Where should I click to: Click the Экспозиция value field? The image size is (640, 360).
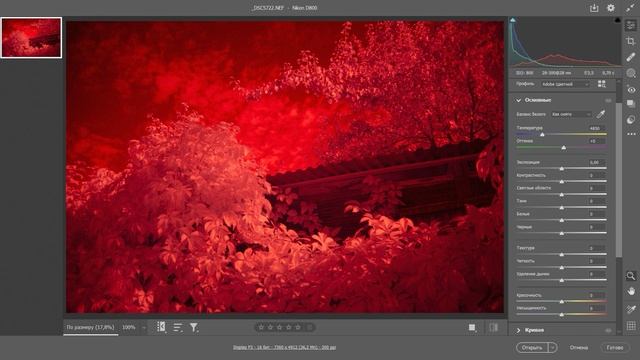[596, 162]
